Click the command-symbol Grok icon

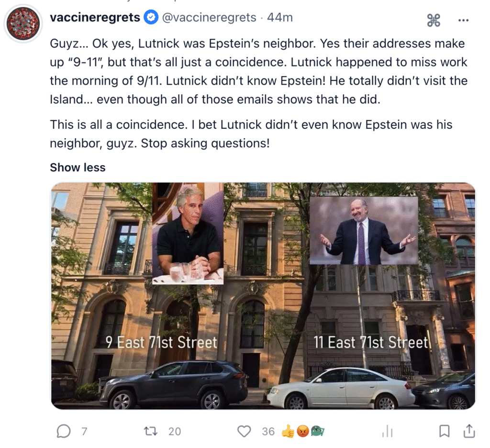[x=434, y=20]
